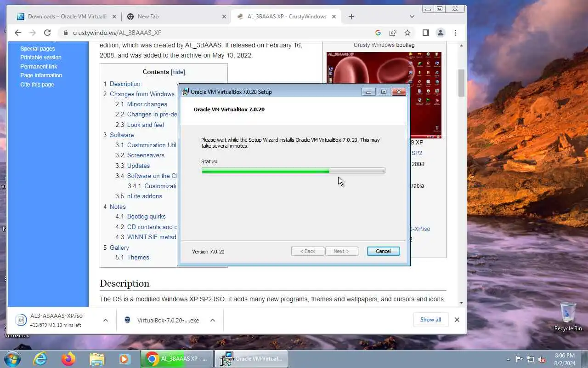Viewport: 588px width, 368px height.
Task: Open the Windows Start menu
Action: coord(12,359)
